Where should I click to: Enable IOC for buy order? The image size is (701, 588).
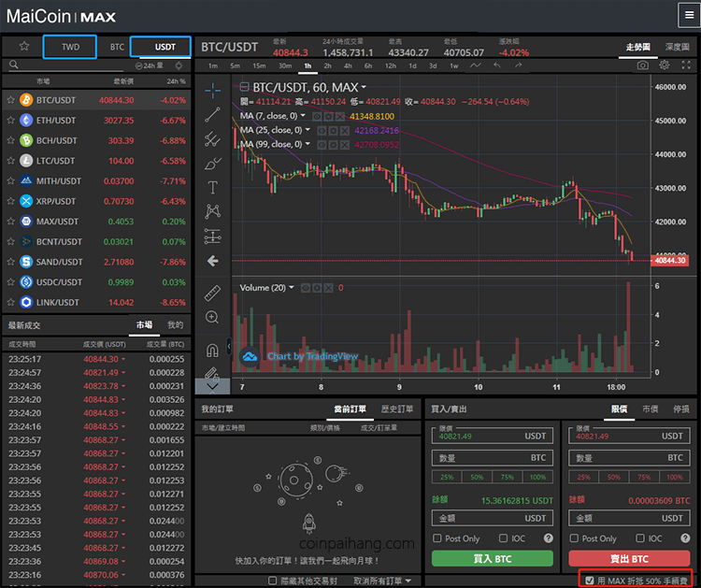coord(504,538)
